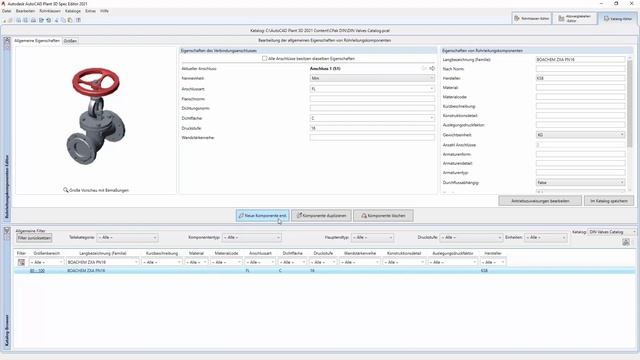This screenshot has width=640, height=360.
Task: Click the Autodesk application logo in title bar
Action: [3, 3]
